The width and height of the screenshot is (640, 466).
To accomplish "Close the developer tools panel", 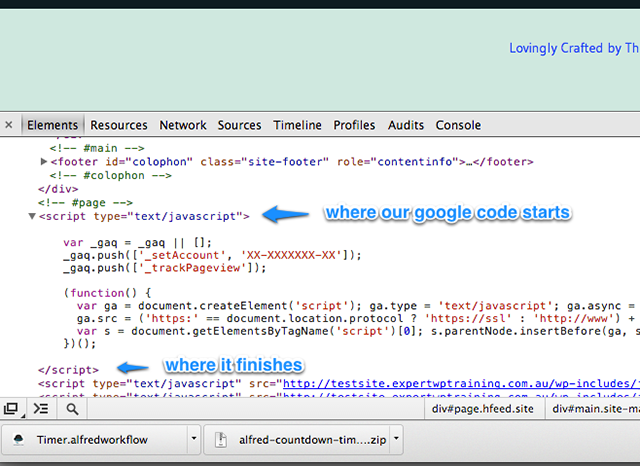I will pyautogui.click(x=9, y=125).
